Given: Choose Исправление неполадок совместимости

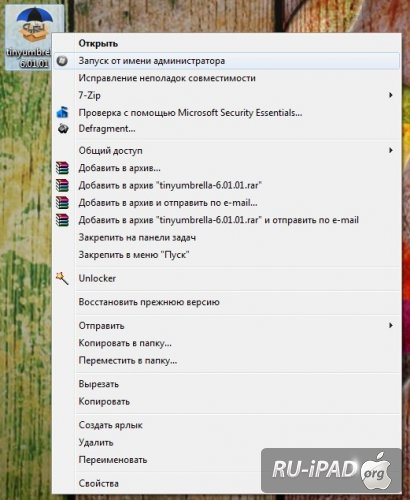Looking at the screenshot, I should (167, 78).
